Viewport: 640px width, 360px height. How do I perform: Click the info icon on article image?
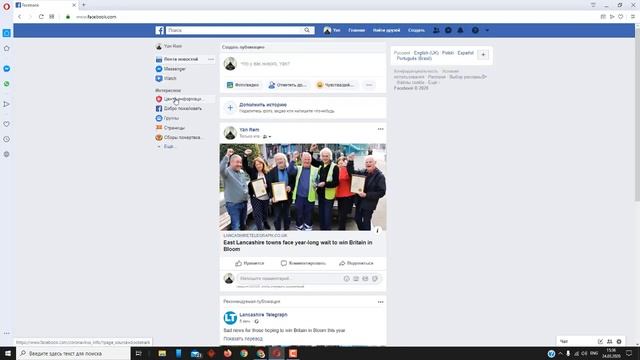click(378, 231)
